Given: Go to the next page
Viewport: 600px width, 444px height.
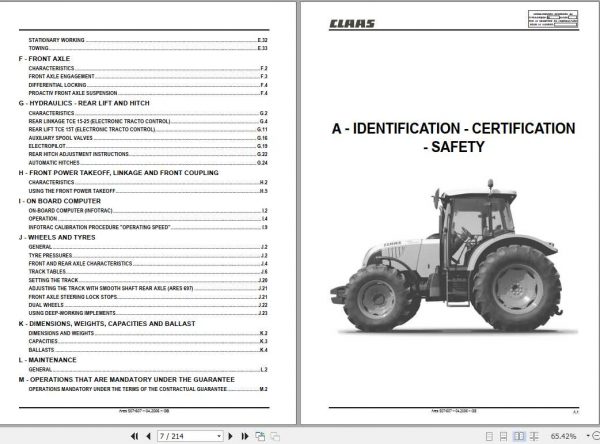Looking at the screenshot, I should pos(230,436).
